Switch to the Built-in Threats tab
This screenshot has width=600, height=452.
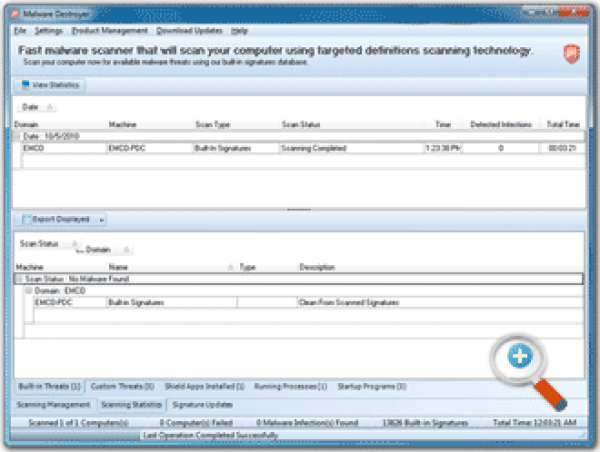pos(50,387)
